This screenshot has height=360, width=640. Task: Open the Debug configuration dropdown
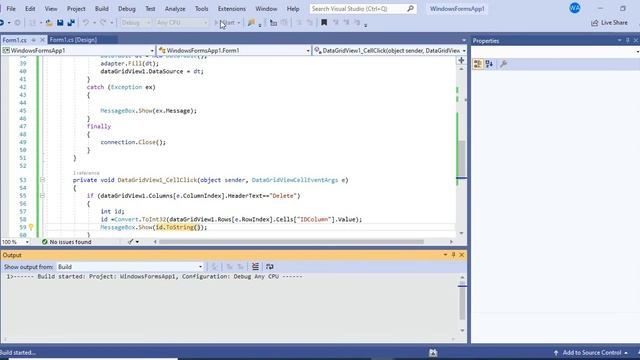136,23
